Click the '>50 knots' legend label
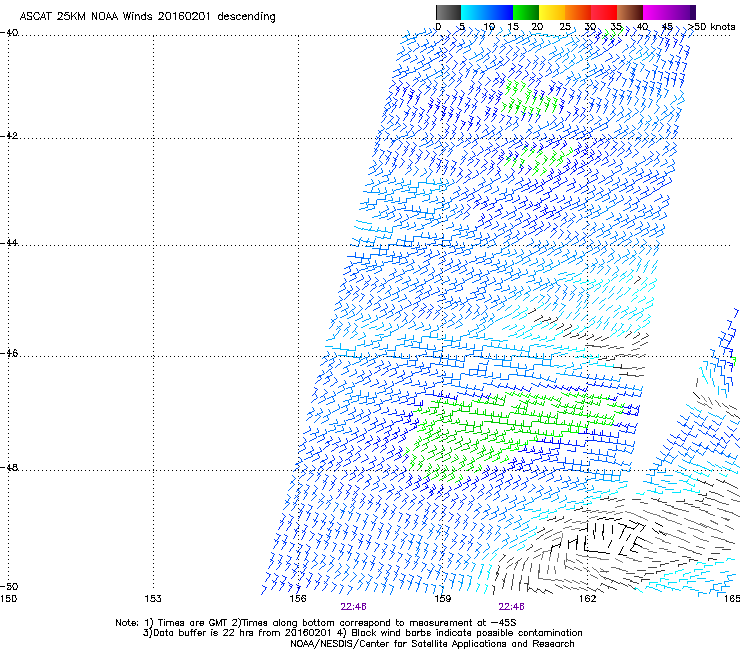Viewport: 740px width, 650px height. pos(712,27)
